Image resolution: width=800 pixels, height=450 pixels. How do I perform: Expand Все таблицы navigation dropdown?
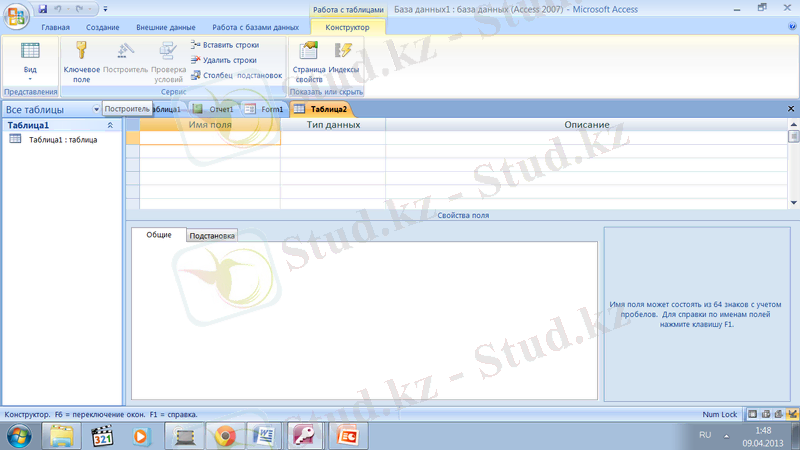coord(96,109)
